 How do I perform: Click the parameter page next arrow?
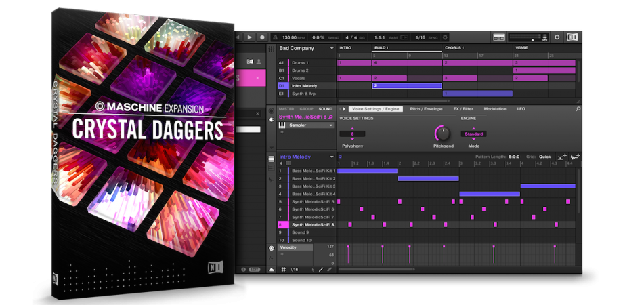[x=344, y=109]
